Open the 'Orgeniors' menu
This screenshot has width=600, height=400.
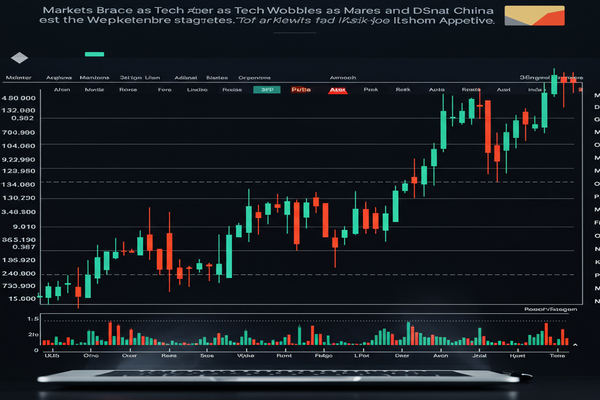click(254, 78)
